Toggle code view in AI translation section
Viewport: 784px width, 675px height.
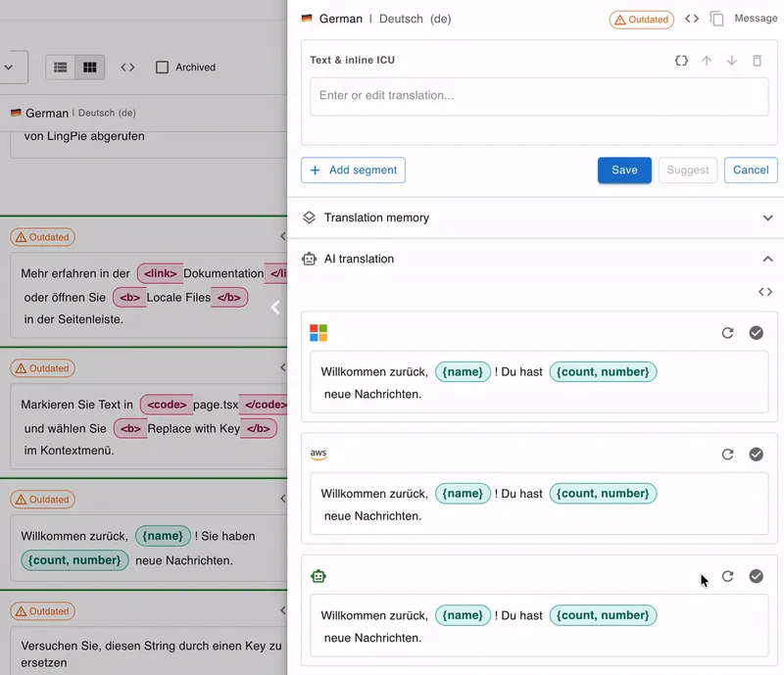[x=765, y=292]
